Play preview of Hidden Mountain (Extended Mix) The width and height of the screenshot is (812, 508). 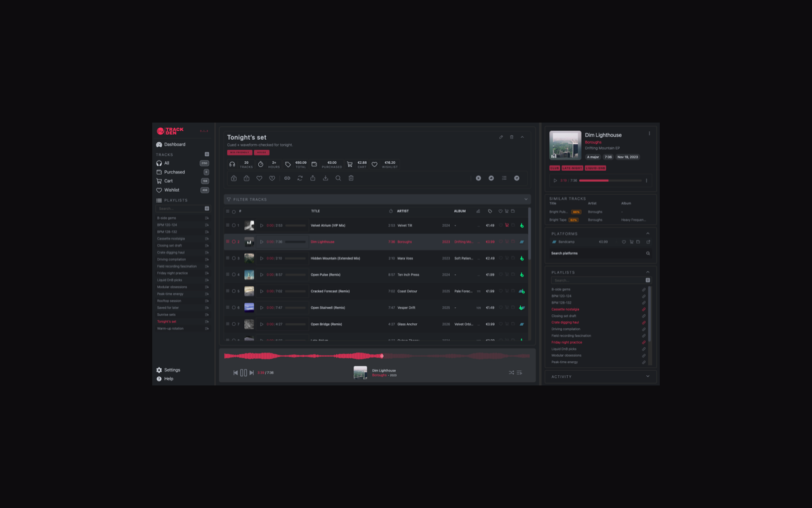click(262, 258)
